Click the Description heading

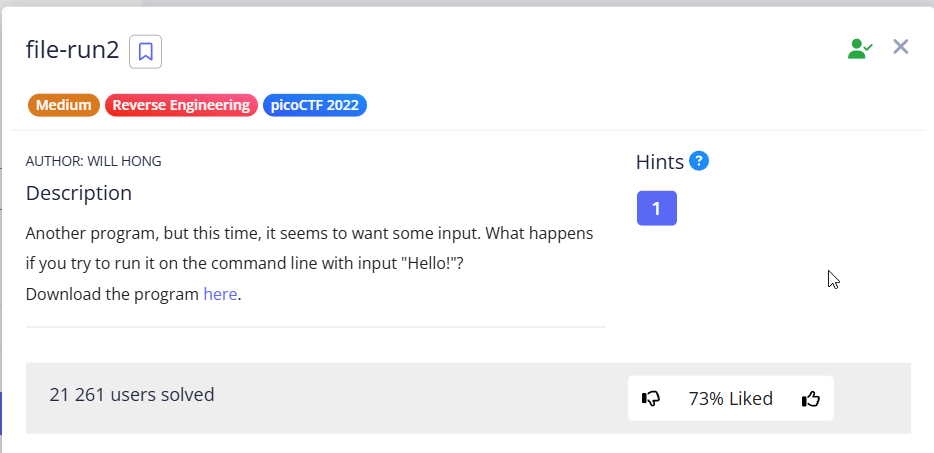pos(79,193)
